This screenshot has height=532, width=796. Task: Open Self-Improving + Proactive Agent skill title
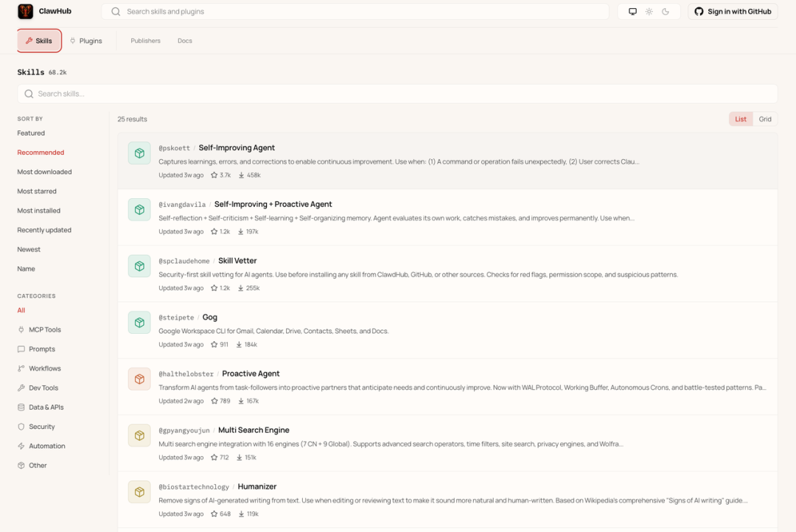point(273,204)
